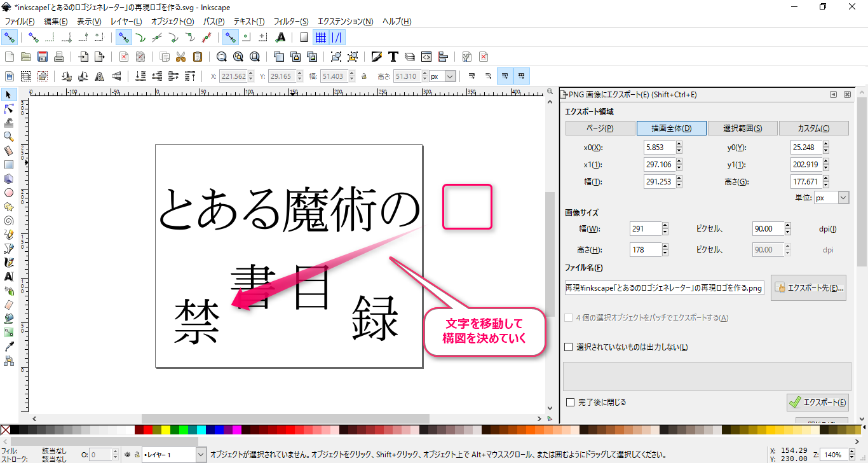Check 選択されていないものは出力しない checkbox

tap(569, 347)
